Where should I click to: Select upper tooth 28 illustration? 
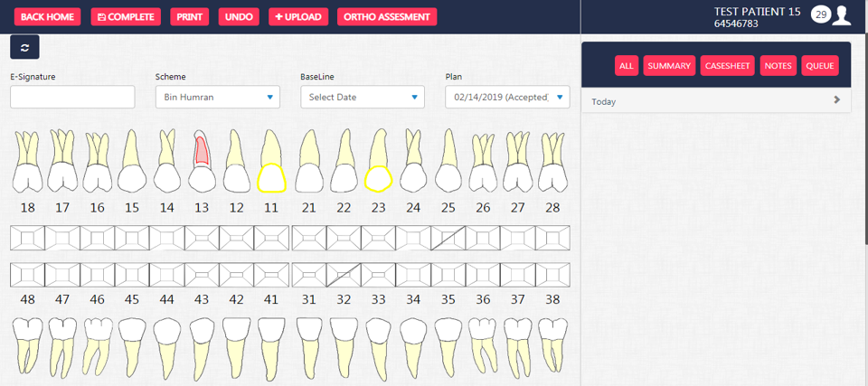552,162
